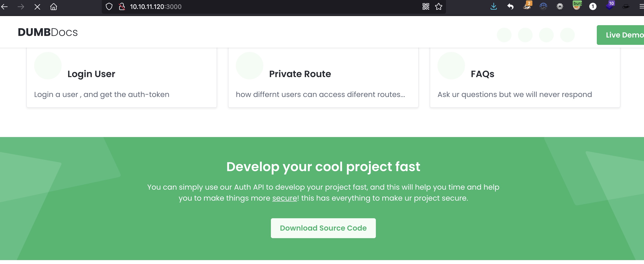
Task: Stop loading the page
Action: [x=37, y=7]
